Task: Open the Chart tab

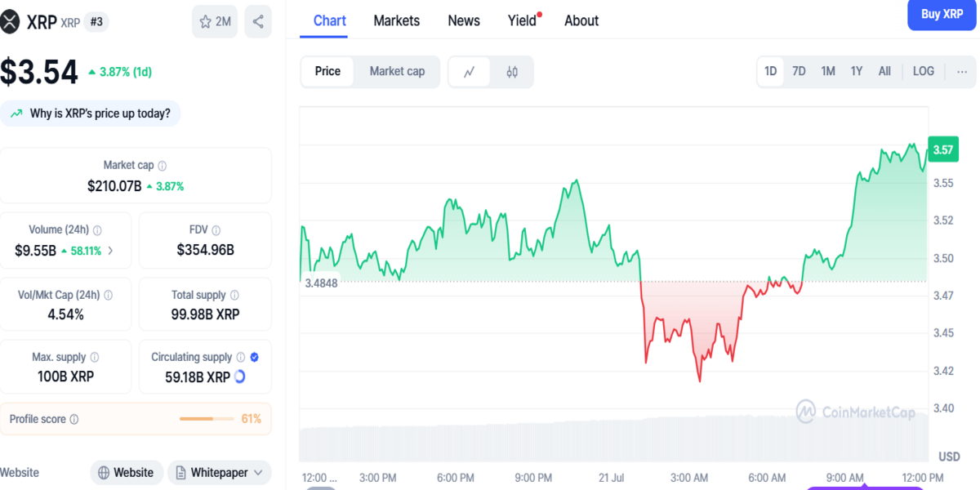Action: [x=330, y=20]
